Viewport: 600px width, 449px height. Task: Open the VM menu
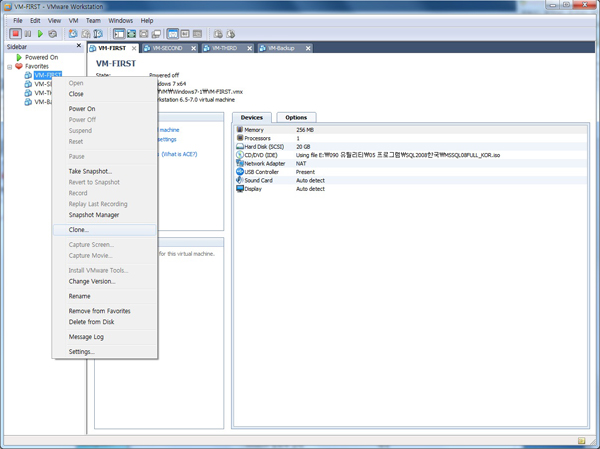coord(73,21)
